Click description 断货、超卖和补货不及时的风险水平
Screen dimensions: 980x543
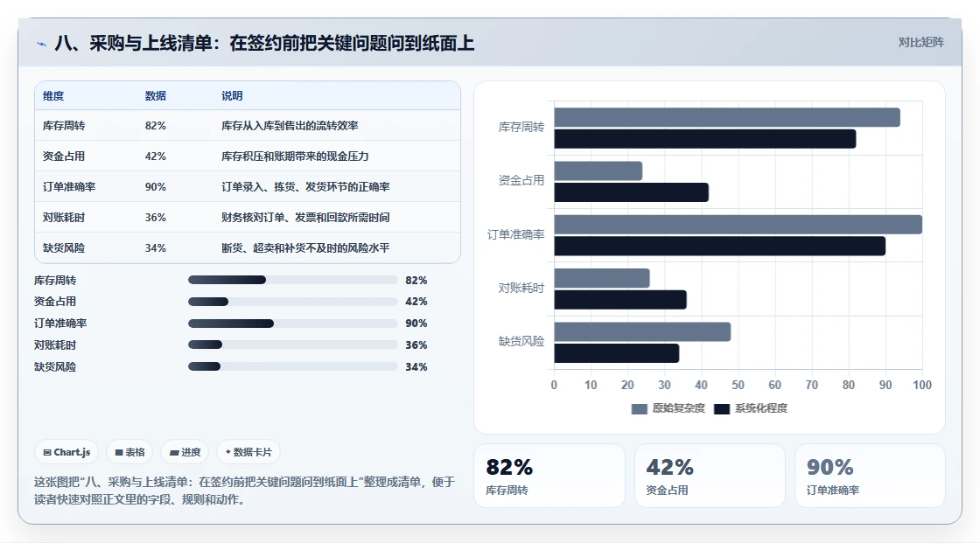(x=305, y=248)
